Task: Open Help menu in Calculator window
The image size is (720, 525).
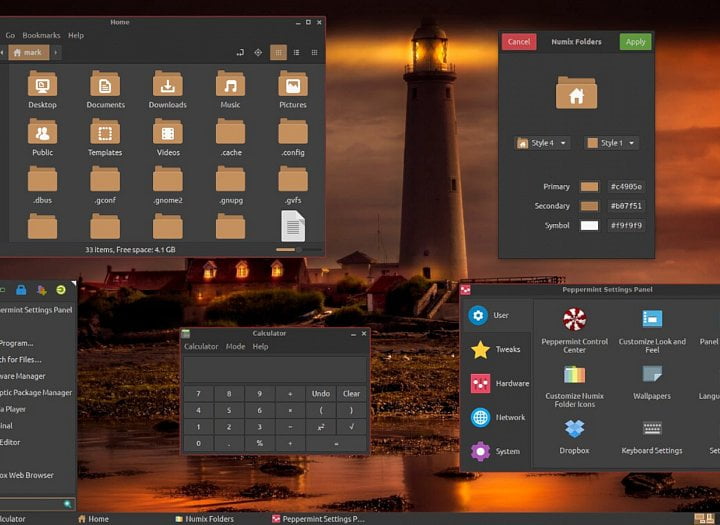Action: (x=260, y=346)
